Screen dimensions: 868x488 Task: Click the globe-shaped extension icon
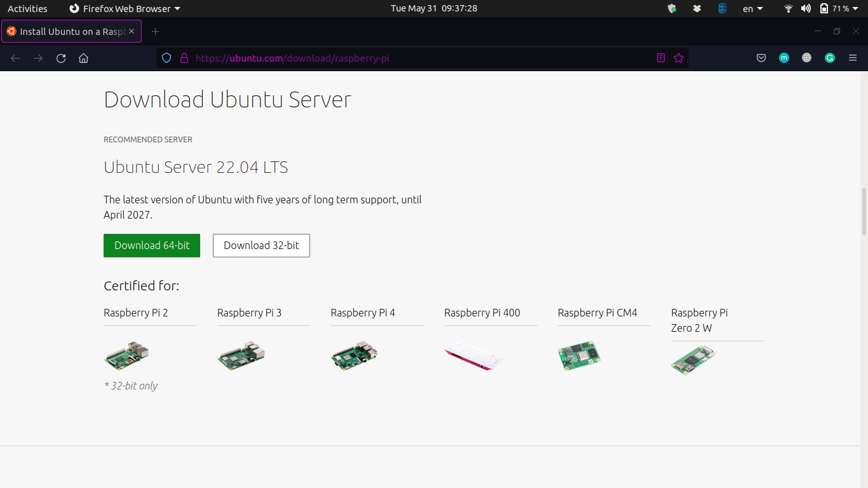[806, 58]
